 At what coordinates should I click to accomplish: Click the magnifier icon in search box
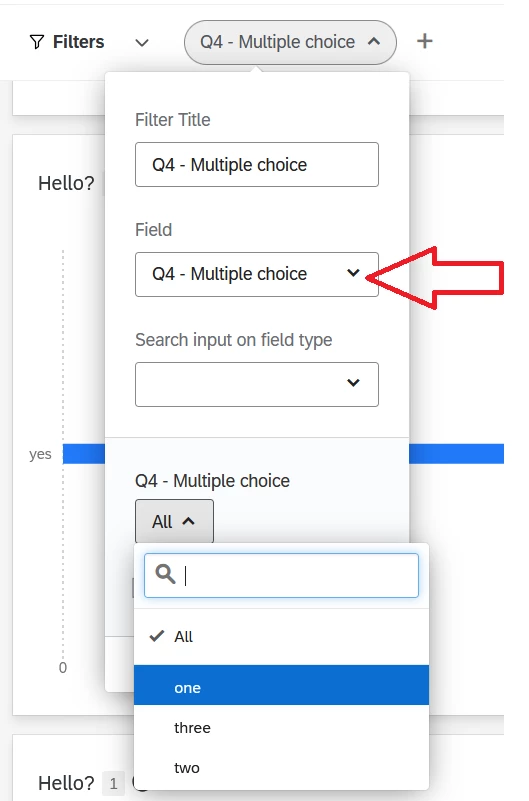[x=165, y=574]
